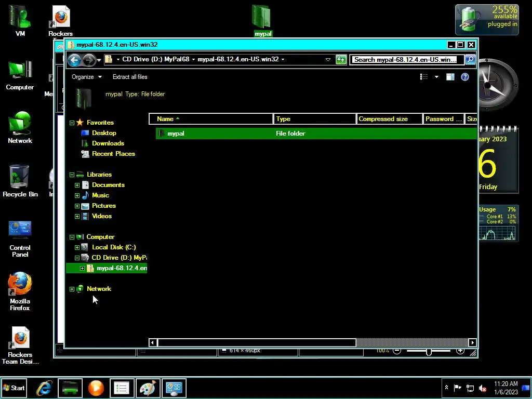Open view options dropdown arrow
Viewport: 532px width, 399px height.
(436, 77)
